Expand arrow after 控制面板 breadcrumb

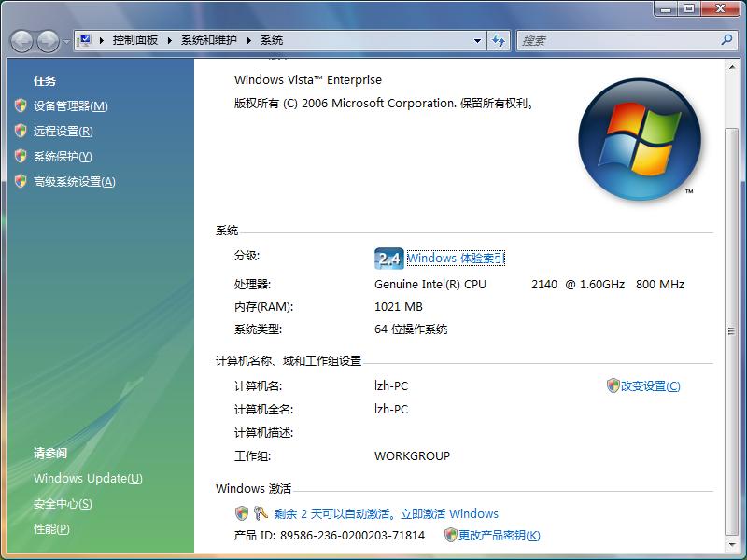[170, 40]
